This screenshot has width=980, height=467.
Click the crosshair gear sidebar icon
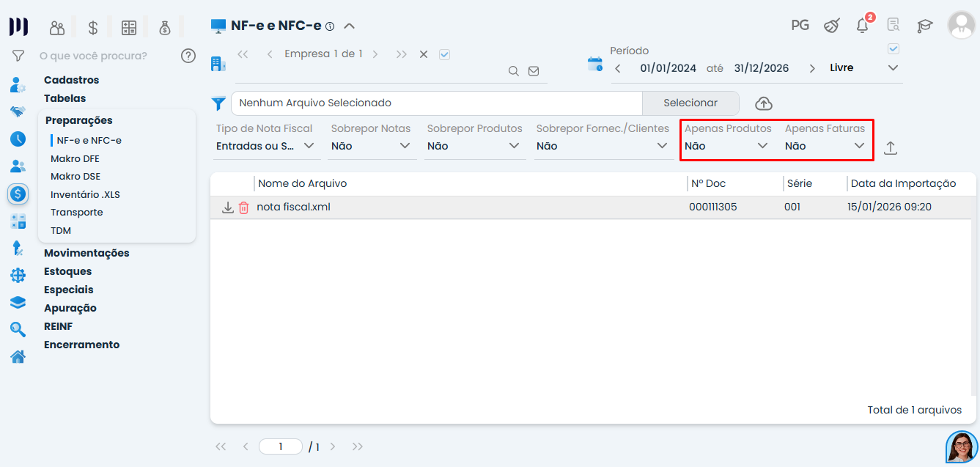click(18, 276)
